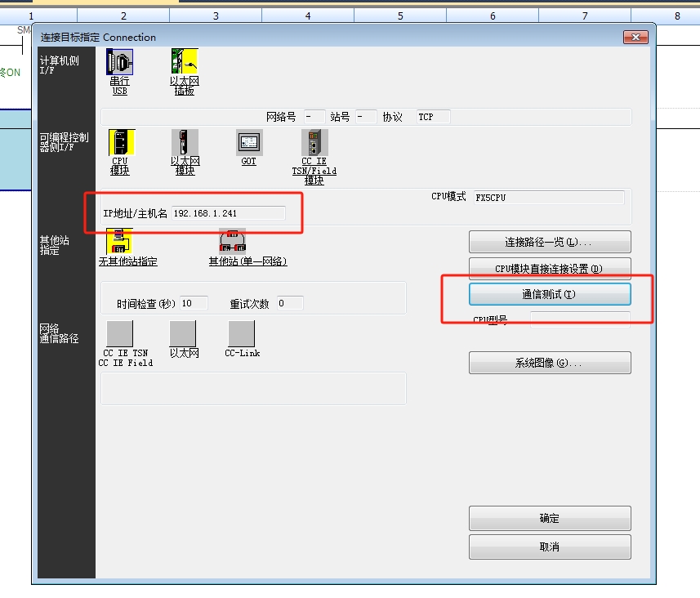Select the Serial USB interface icon
The width and height of the screenshot is (700, 598).
[119, 62]
